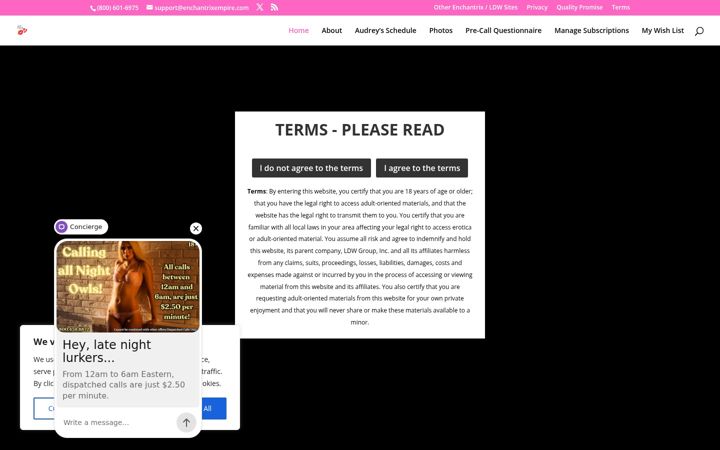The width and height of the screenshot is (720, 450).
Task: Open the Terms link in top bar
Action: pyautogui.click(x=620, y=7)
